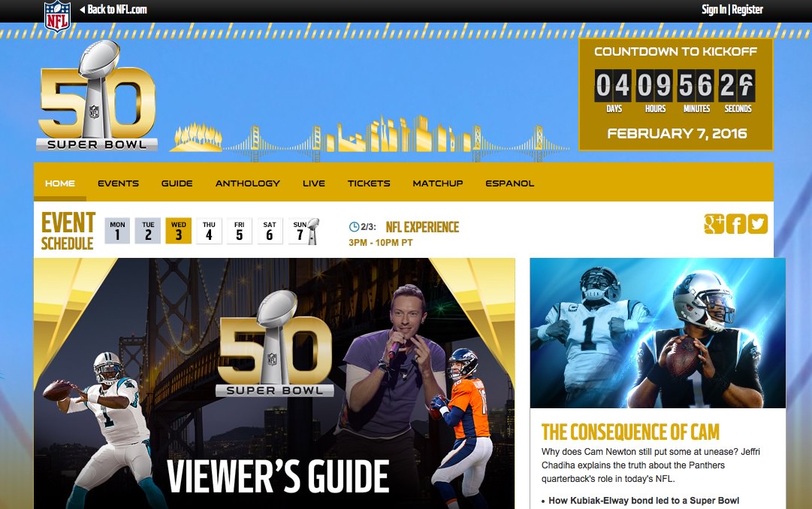Click the NFL shield logo
Viewport: 812px width, 509px height.
[57, 15]
